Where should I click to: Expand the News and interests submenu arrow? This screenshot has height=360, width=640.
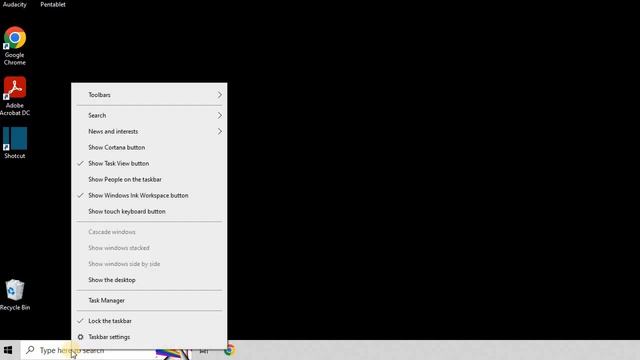220,131
